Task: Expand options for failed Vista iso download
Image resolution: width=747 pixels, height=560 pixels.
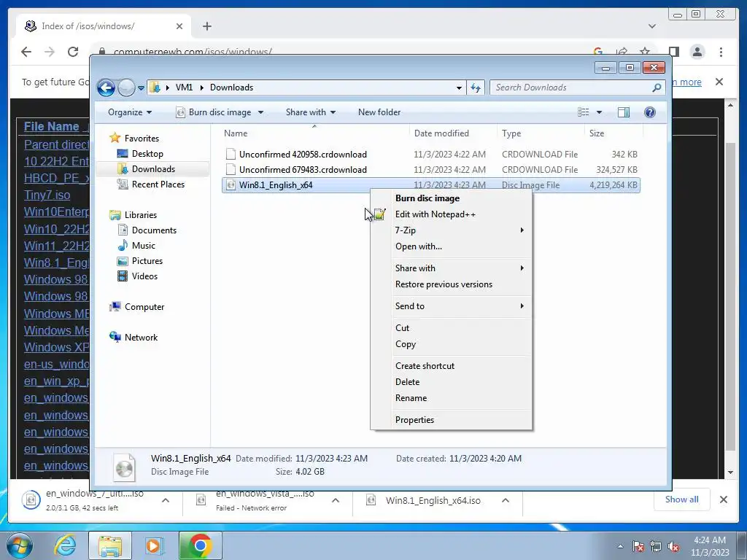Action: 336,500
